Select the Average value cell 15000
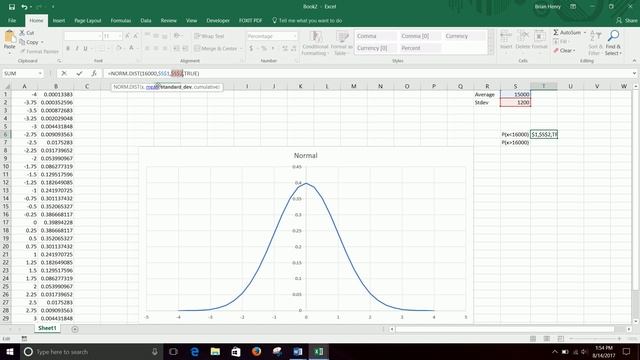The image size is (640, 360). 515,94
